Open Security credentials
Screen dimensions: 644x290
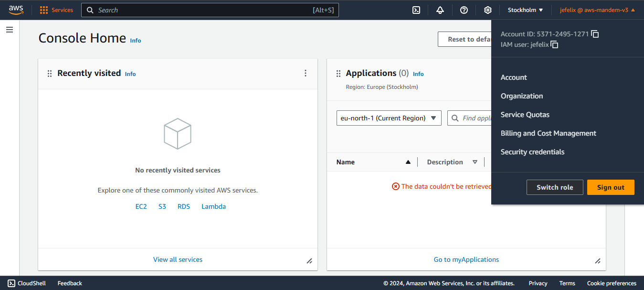coord(533,152)
